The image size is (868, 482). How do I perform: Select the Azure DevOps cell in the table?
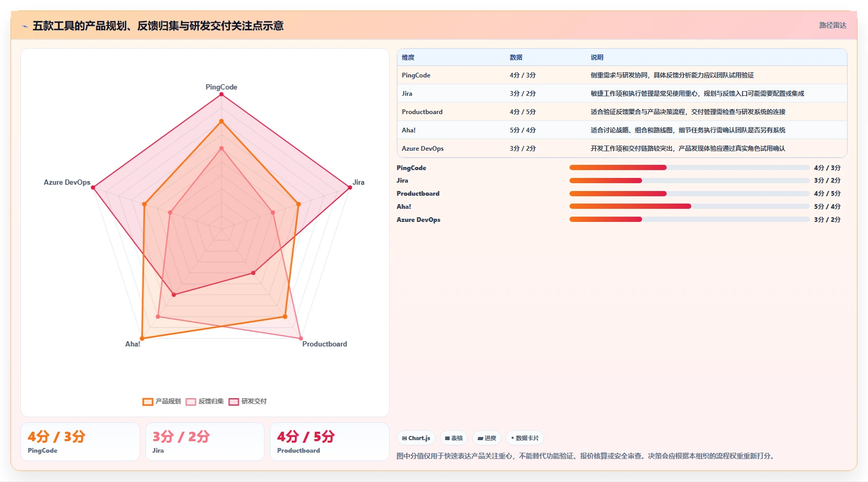coord(422,149)
